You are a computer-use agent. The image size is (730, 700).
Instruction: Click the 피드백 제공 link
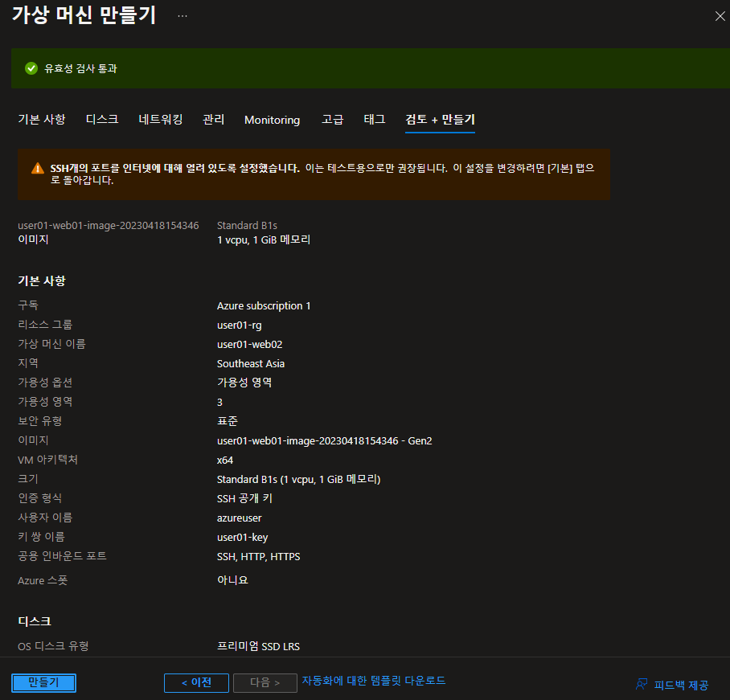click(x=681, y=685)
